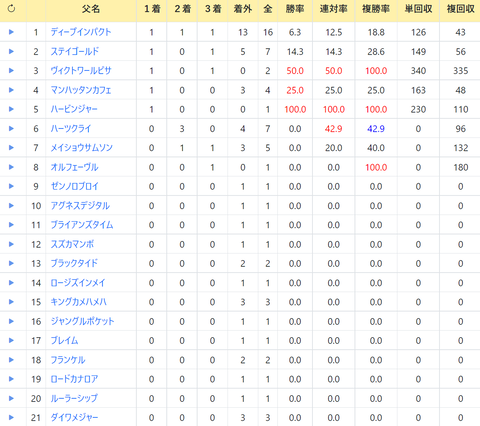Sort by the 2着 column header

[182, 9]
